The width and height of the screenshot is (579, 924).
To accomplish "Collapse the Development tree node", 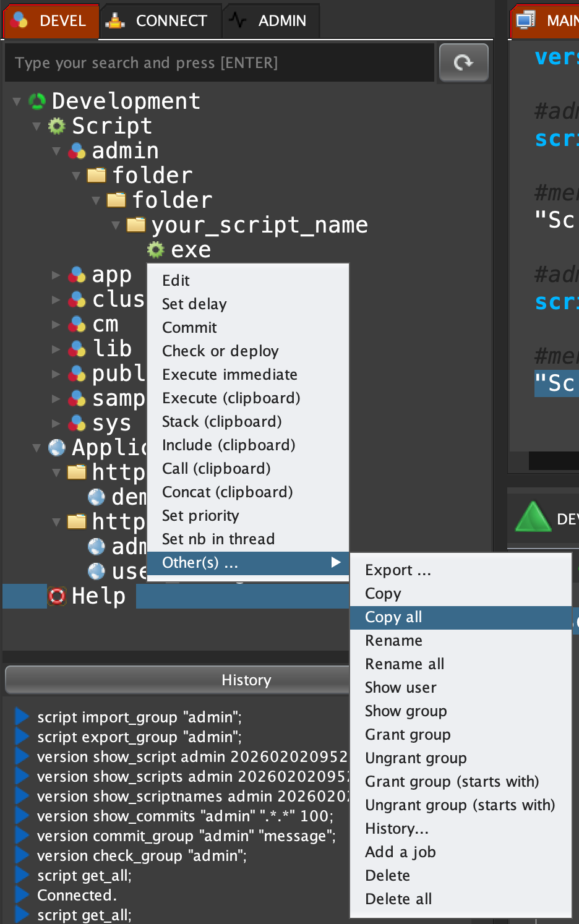I will 17,101.
